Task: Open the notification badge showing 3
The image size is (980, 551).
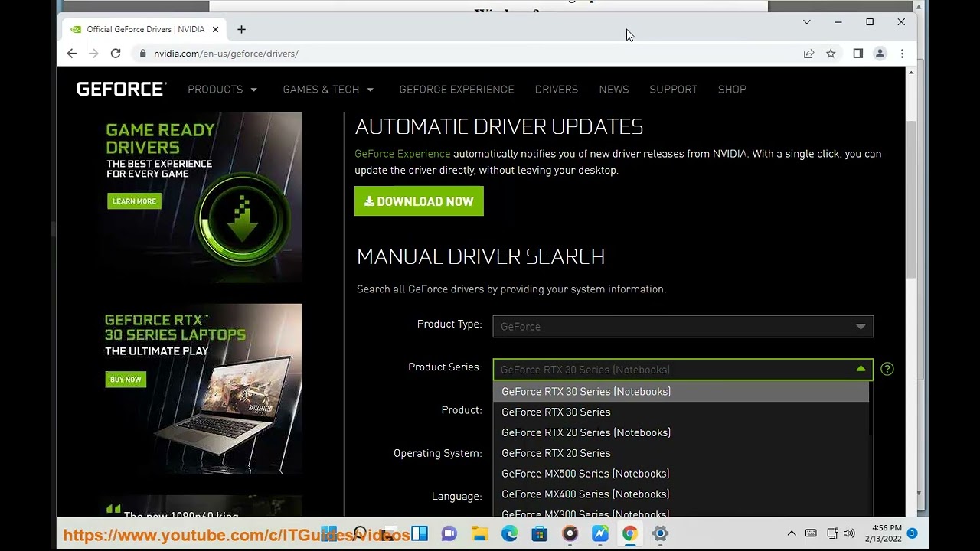Action: 912,533
